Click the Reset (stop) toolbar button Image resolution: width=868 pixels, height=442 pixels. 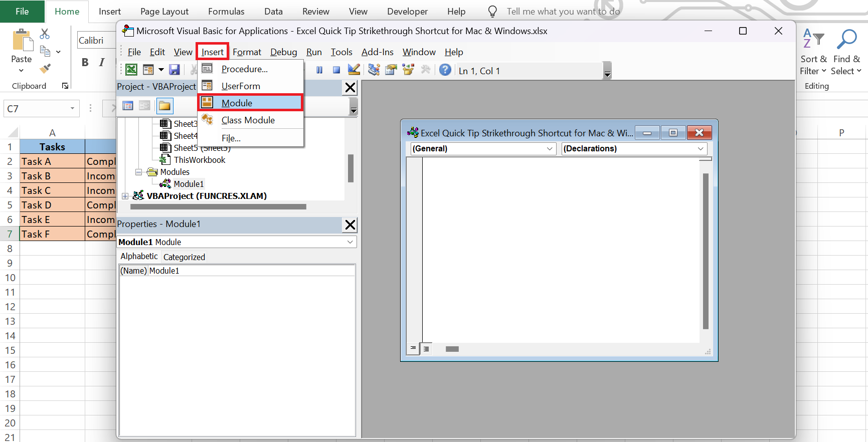click(336, 70)
